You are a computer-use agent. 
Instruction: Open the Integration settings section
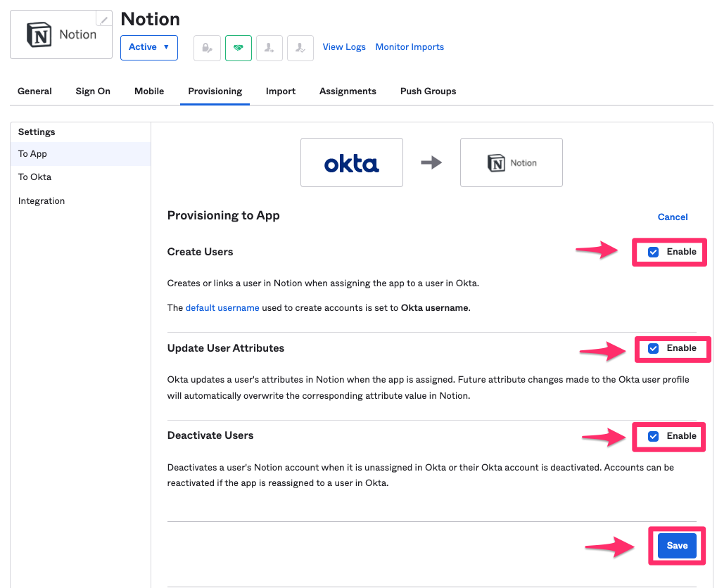pos(41,200)
